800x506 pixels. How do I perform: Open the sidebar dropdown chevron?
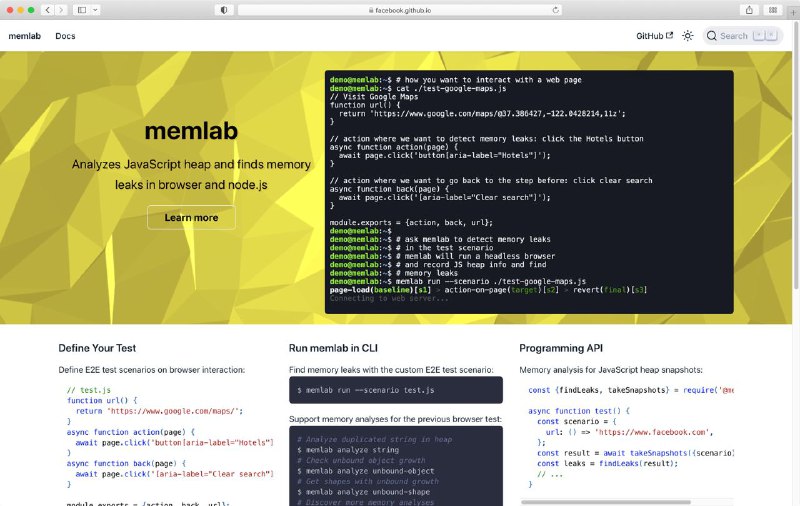[95, 10]
